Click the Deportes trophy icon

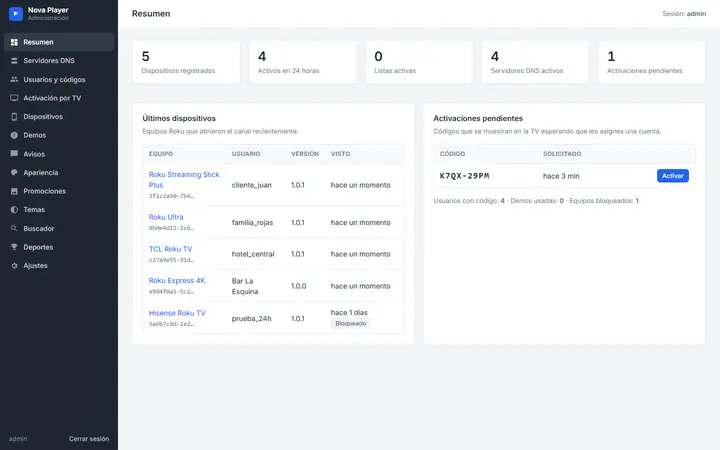(x=14, y=247)
